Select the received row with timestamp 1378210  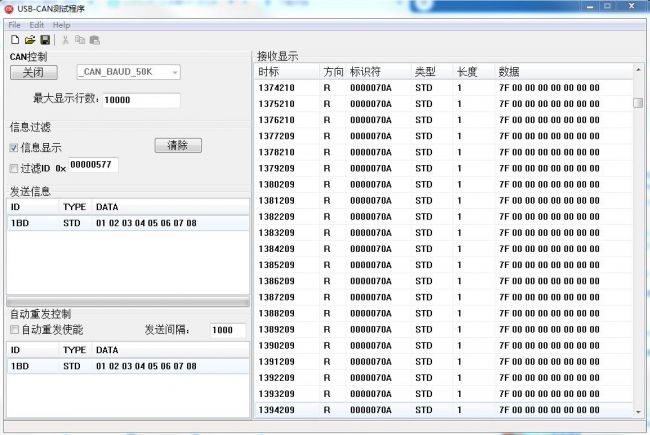click(444, 153)
